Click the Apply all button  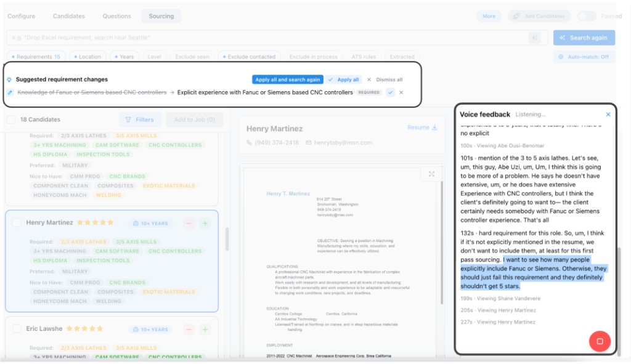(344, 79)
